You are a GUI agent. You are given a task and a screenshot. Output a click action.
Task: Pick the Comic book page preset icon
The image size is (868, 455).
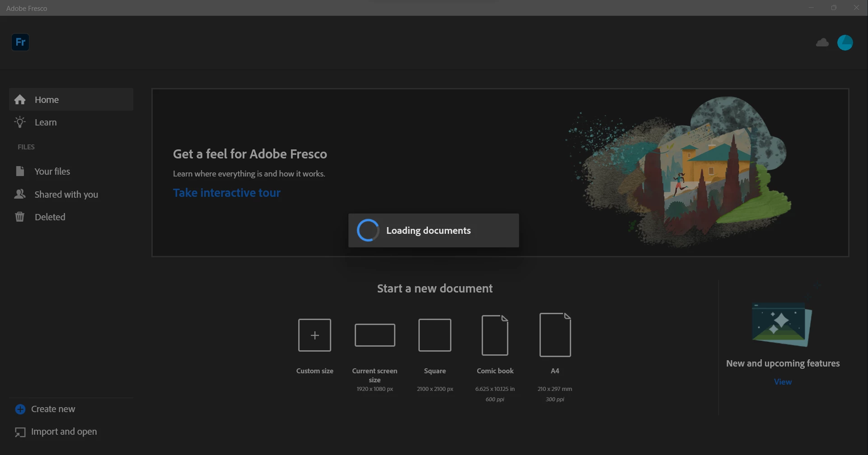click(495, 335)
